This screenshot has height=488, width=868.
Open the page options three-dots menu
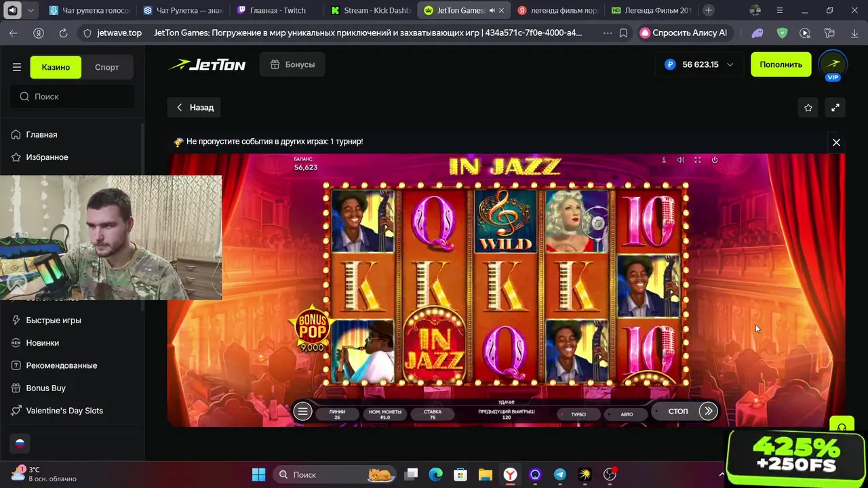point(607,33)
